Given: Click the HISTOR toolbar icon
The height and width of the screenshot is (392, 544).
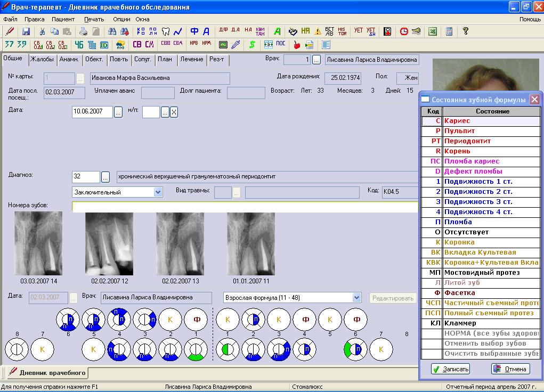Looking at the screenshot, I should (342, 31).
